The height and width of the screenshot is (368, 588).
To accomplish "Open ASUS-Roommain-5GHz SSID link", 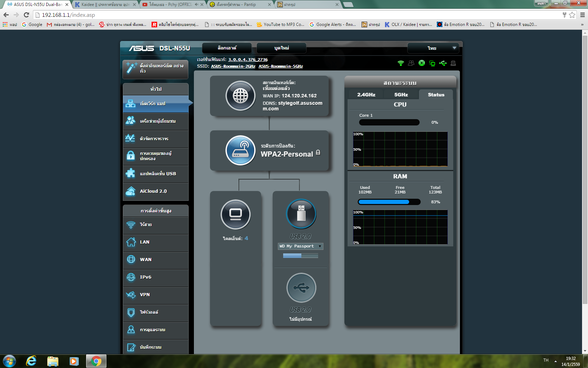I will 281,66.
